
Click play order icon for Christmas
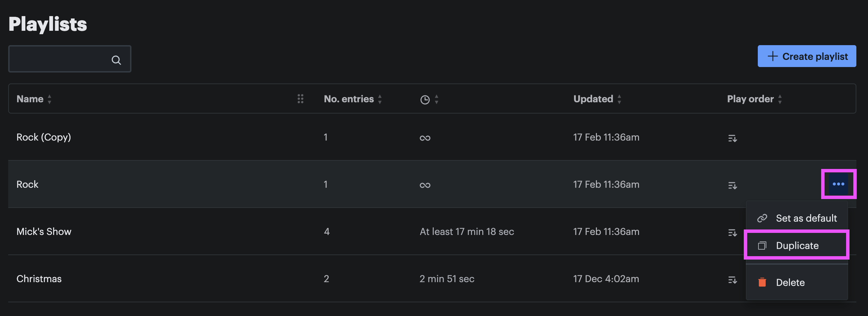[x=732, y=280]
